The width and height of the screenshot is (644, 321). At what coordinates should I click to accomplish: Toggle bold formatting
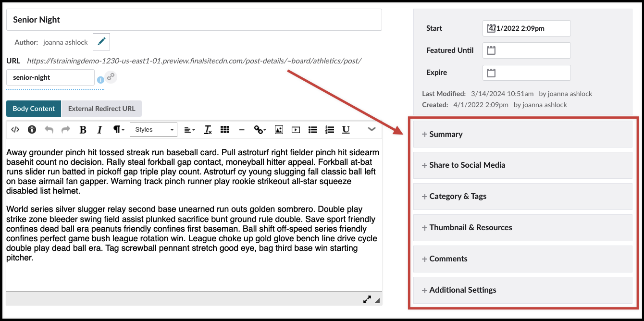(x=83, y=129)
